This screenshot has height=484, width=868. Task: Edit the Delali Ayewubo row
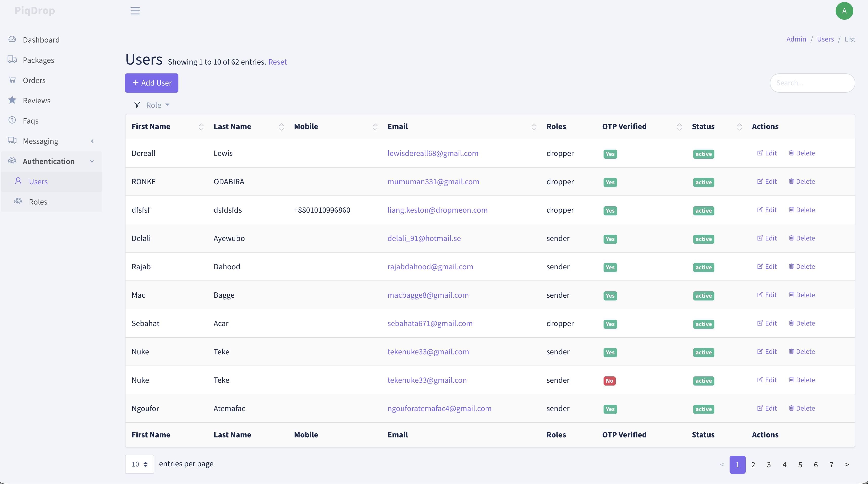(767, 238)
